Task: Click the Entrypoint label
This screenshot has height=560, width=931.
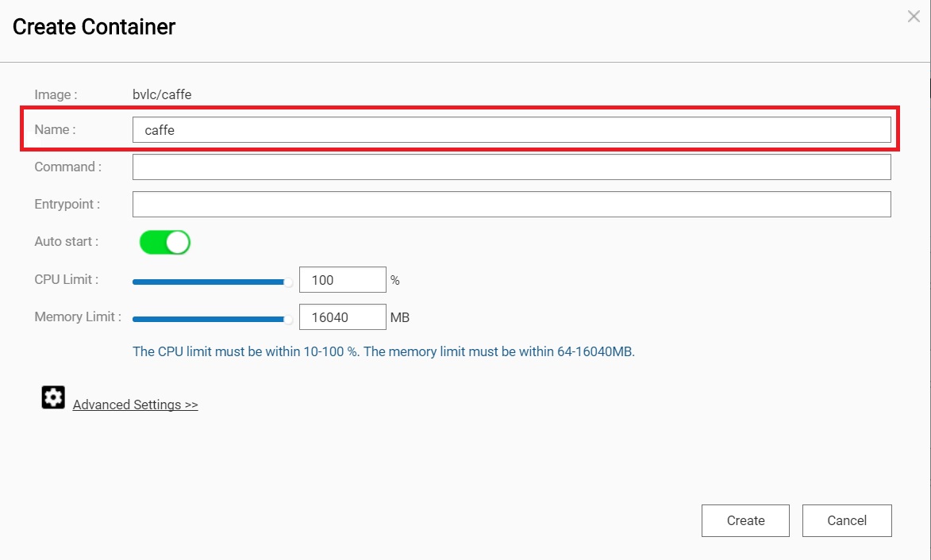Action: [67, 204]
